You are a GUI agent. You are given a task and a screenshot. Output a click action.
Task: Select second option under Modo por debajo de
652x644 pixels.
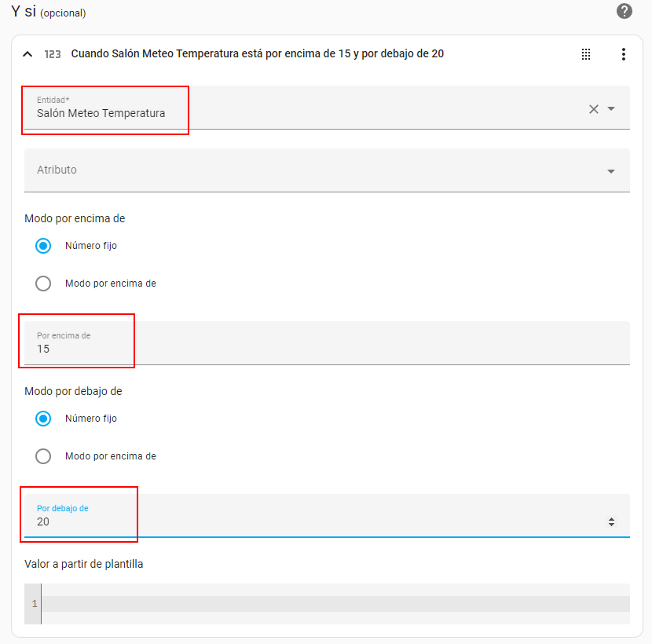tap(43, 456)
